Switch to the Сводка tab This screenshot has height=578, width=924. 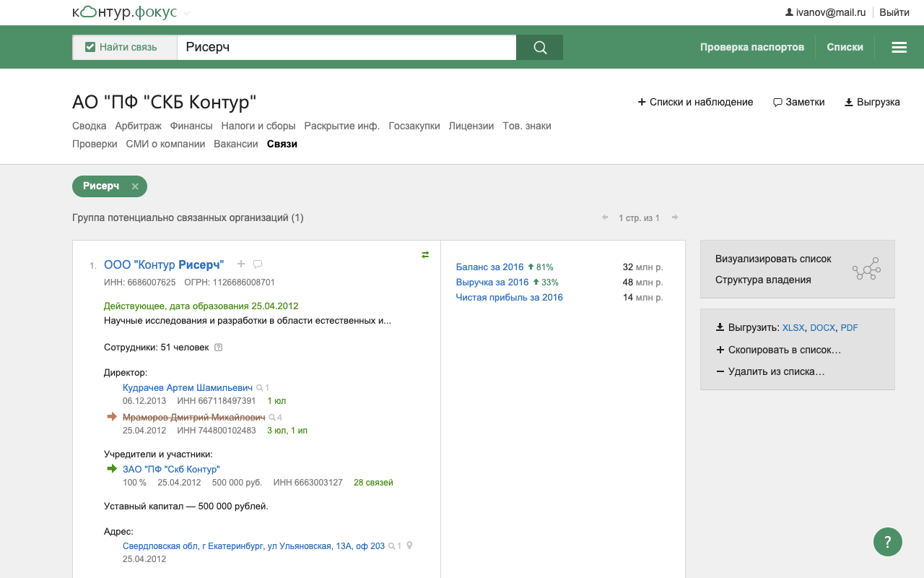90,126
